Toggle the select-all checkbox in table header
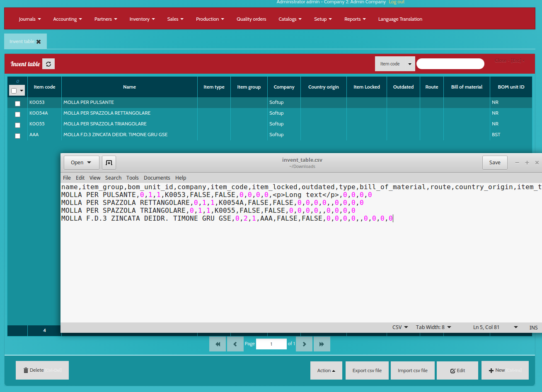The height and width of the screenshot is (392, 542). point(14,91)
